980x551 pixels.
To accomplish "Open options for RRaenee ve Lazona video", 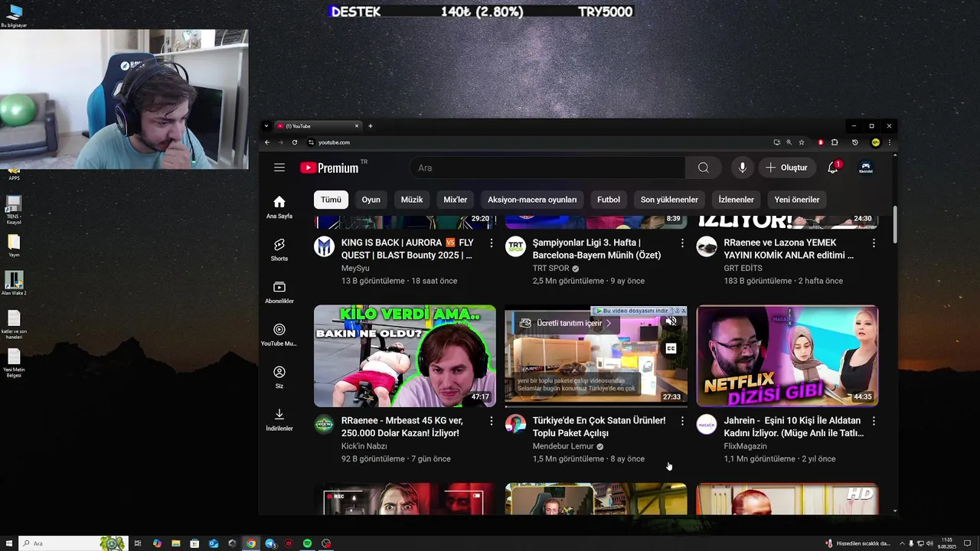I will coord(874,243).
